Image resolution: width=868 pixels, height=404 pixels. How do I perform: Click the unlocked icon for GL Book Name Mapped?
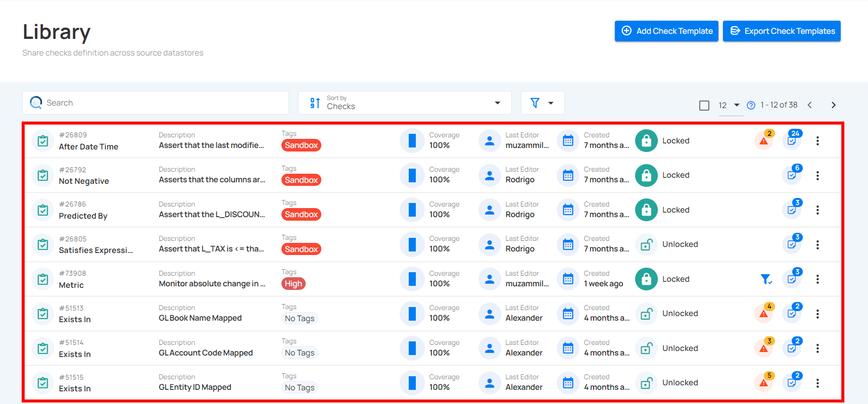point(646,314)
